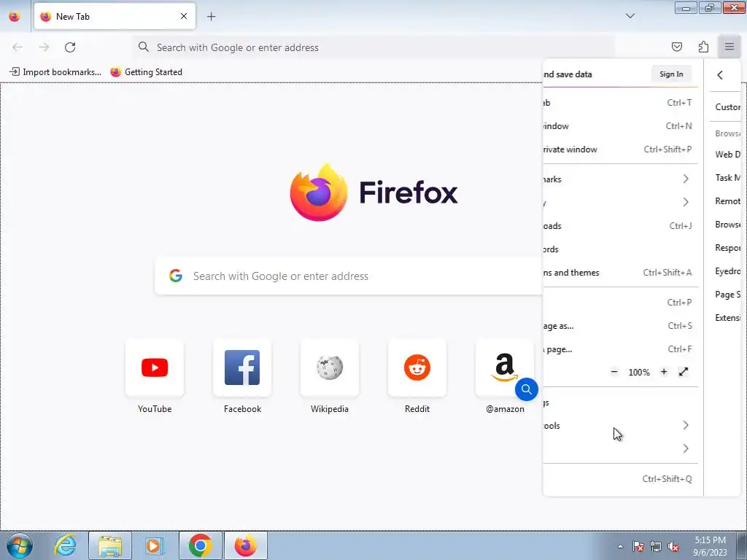Show hidden tray icons arrow
747x560 pixels.
[620, 546]
